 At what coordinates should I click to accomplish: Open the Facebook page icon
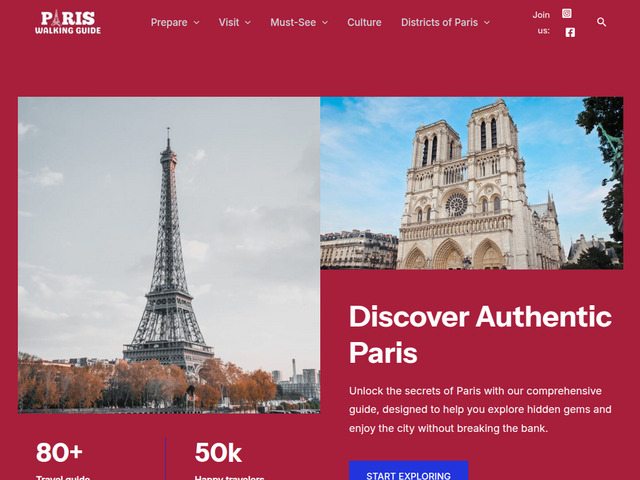pyautogui.click(x=570, y=32)
